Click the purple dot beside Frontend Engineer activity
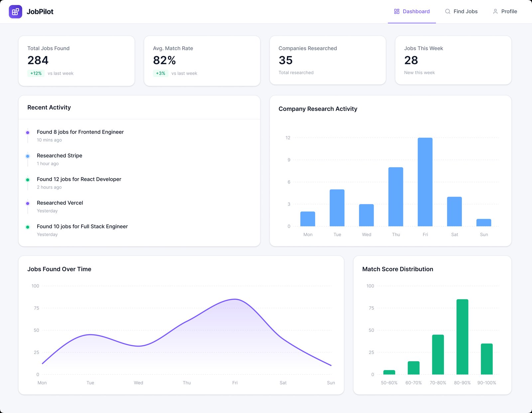532x413 pixels. [x=28, y=133]
